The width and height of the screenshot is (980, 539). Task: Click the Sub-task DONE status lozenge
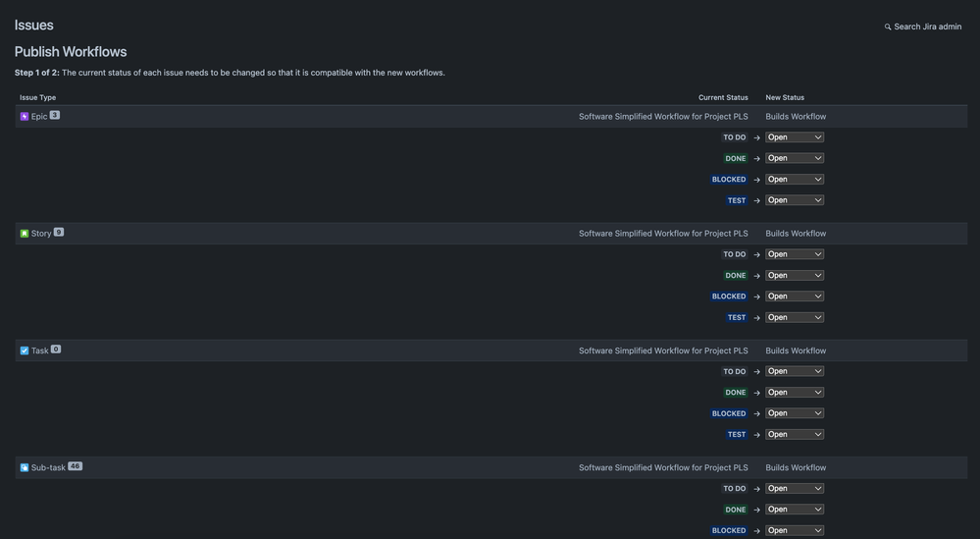click(735, 510)
